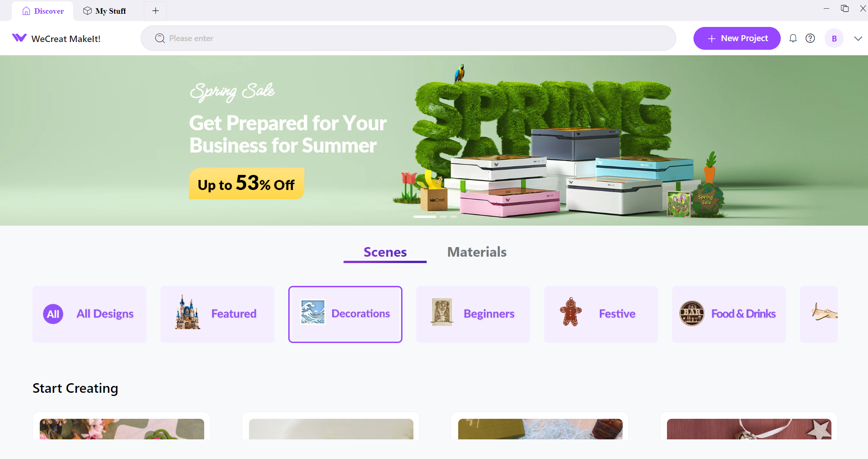Expand the account dropdown chevron
Viewport: 868px width, 459px height.
point(858,38)
